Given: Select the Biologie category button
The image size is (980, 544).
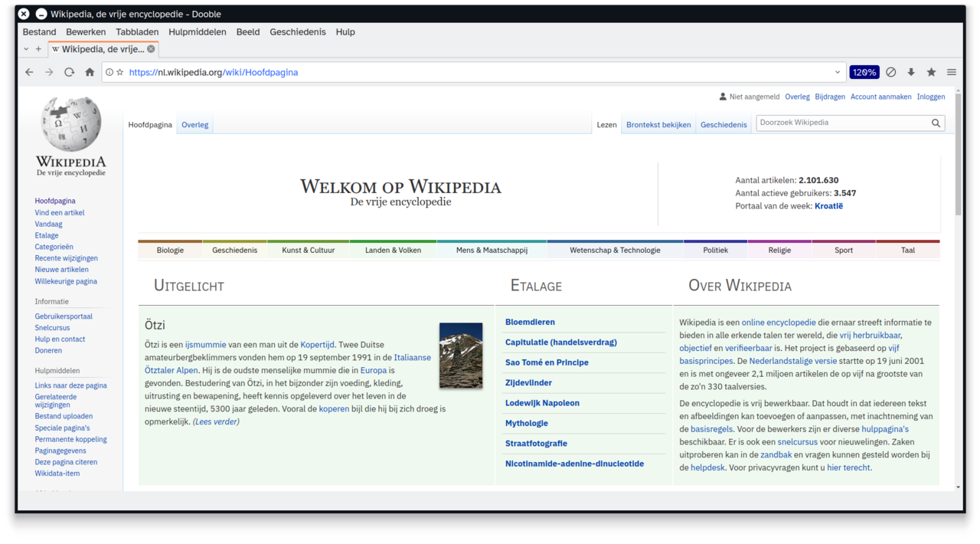Looking at the screenshot, I should (x=170, y=250).
